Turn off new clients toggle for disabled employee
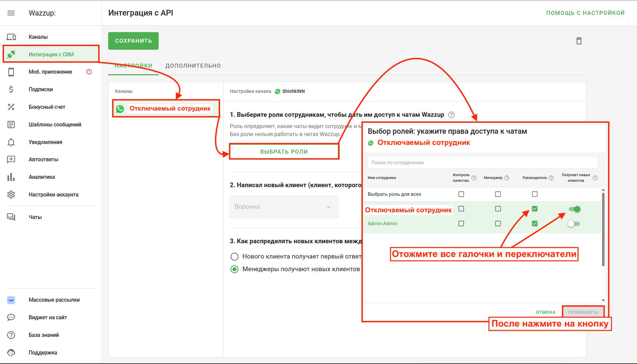This screenshot has height=364, width=637. coord(574,209)
